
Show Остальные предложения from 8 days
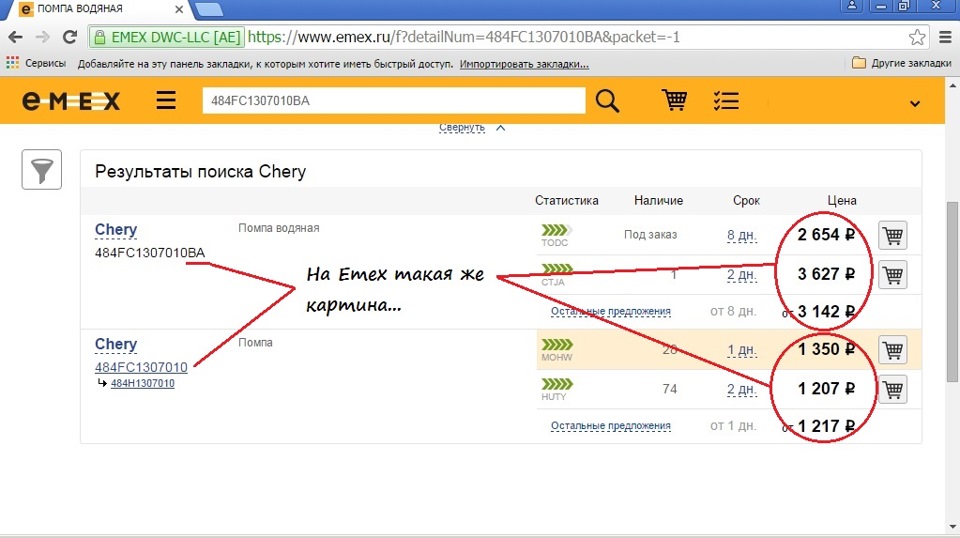[610, 311]
